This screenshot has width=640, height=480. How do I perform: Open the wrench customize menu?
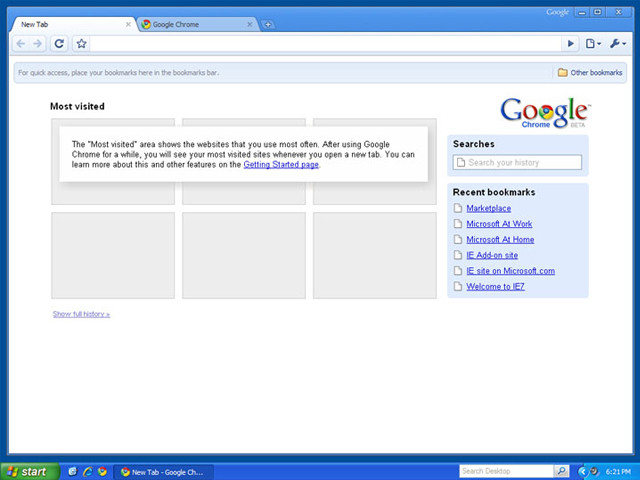point(618,43)
